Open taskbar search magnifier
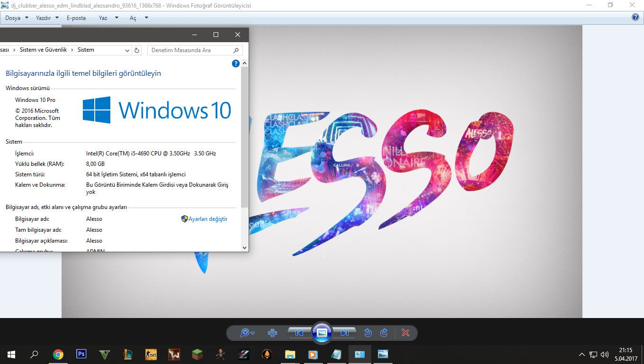 (x=34, y=354)
